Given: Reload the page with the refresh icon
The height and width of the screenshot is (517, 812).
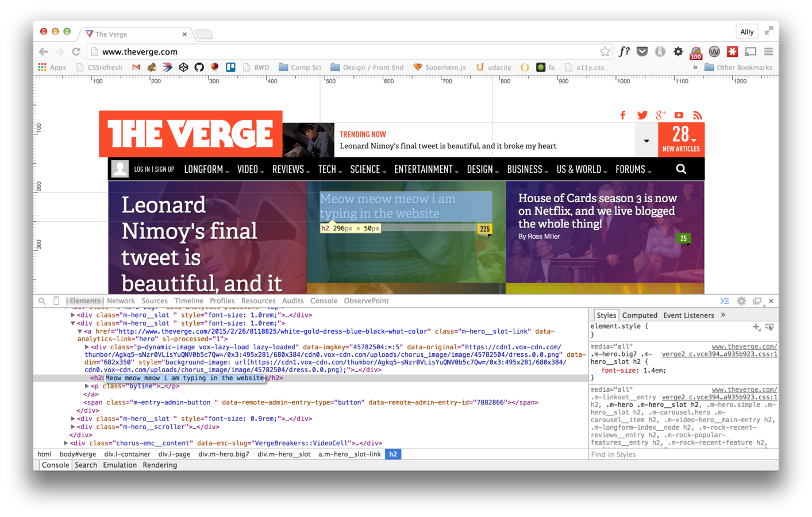Looking at the screenshot, I should pyautogui.click(x=76, y=52).
